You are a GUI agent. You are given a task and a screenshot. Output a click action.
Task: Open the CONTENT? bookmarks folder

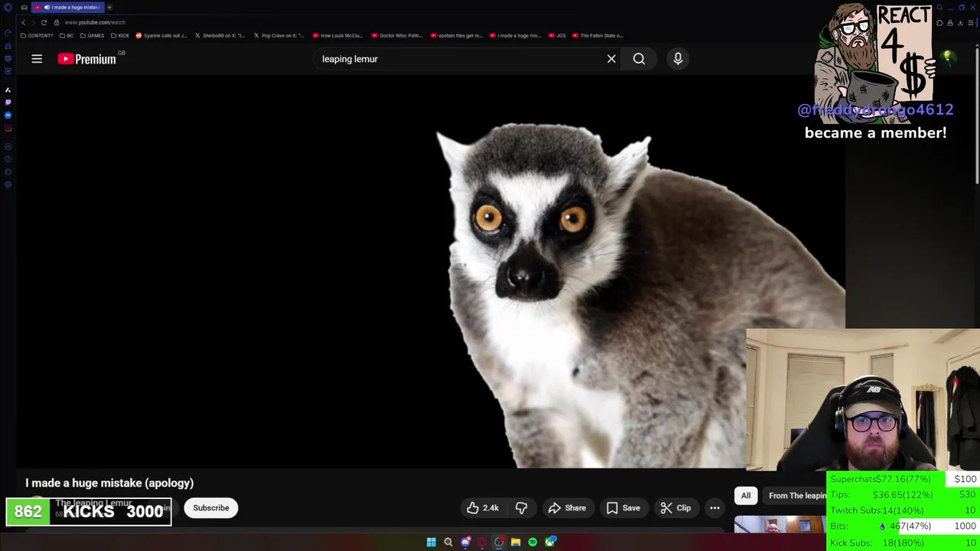(x=37, y=35)
